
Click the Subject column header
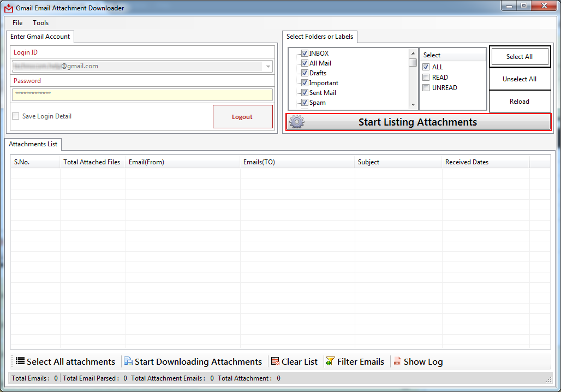(398, 162)
